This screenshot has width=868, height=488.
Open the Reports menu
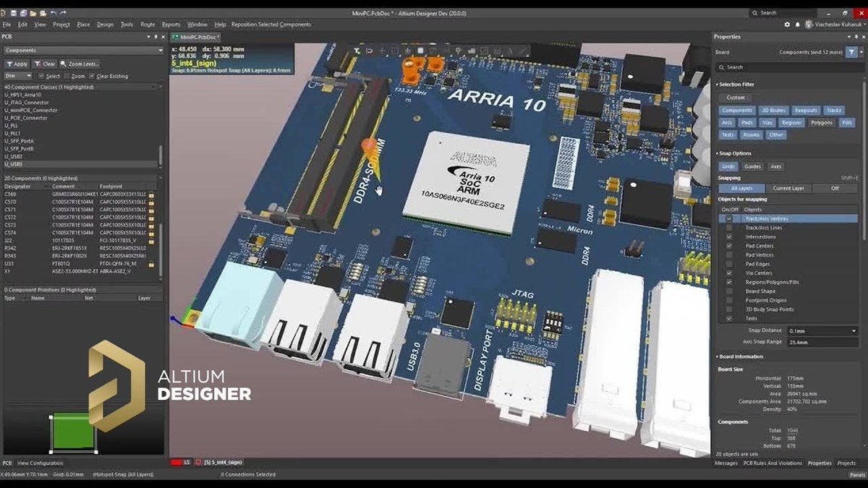coord(171,24)
